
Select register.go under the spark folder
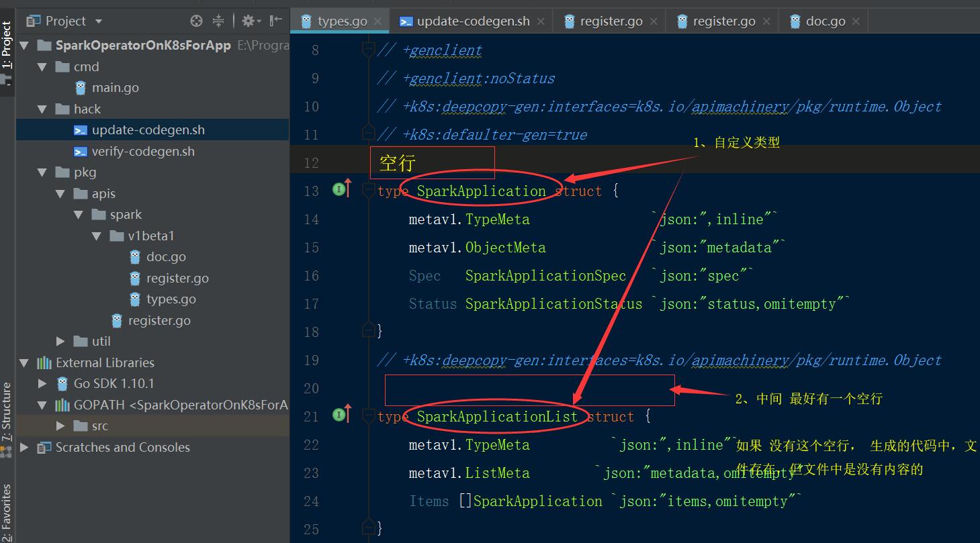pos(159,321)
